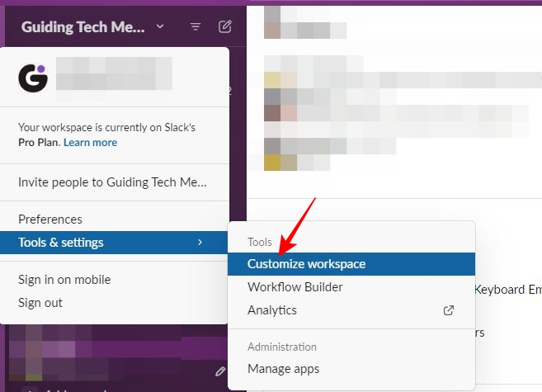Click the Guiding Tech workspace logo

33,78
